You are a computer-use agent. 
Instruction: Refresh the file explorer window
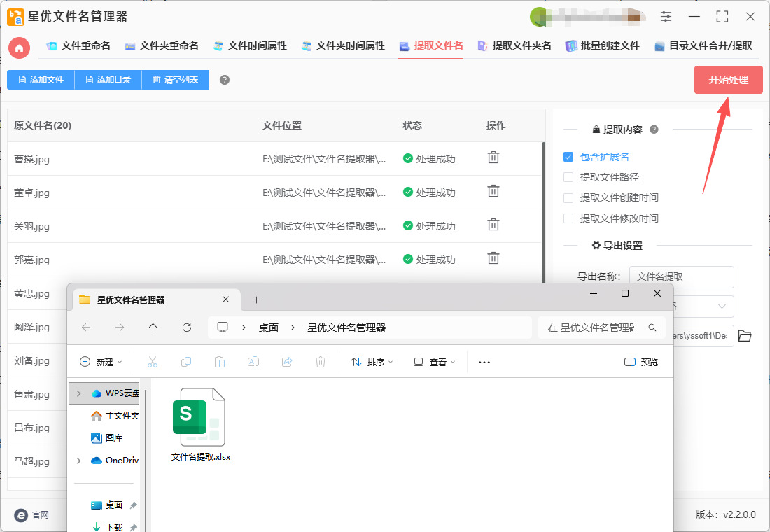[x=187, y=328]
